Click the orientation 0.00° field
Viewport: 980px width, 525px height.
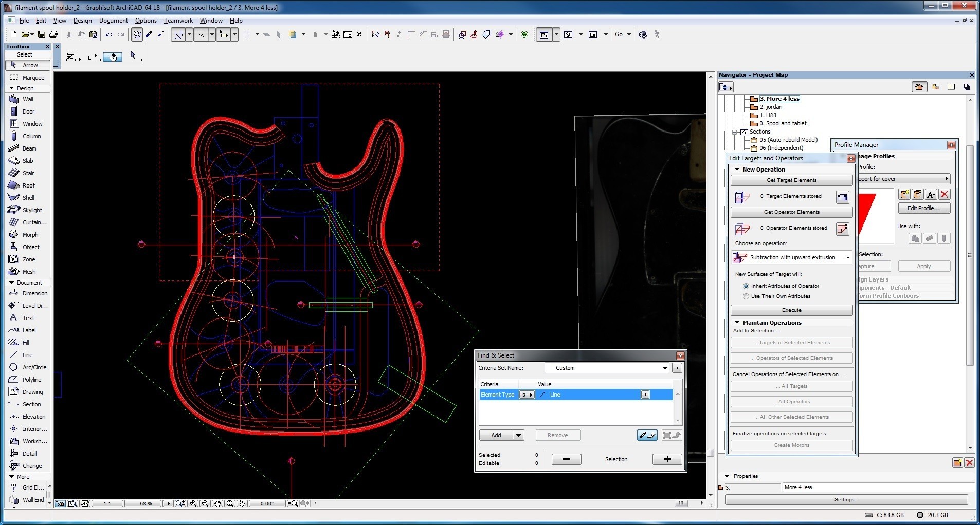click(267, 503)
